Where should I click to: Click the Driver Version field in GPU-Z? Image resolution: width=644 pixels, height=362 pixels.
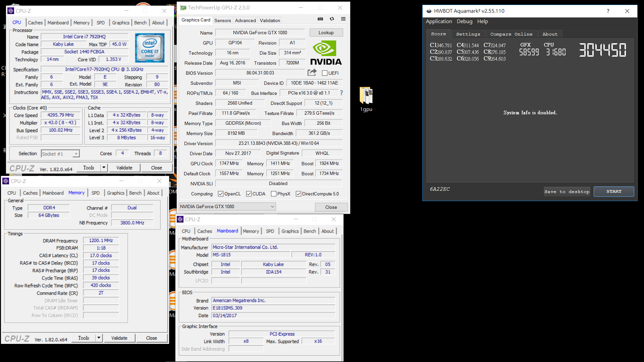[x=279, y=143]
